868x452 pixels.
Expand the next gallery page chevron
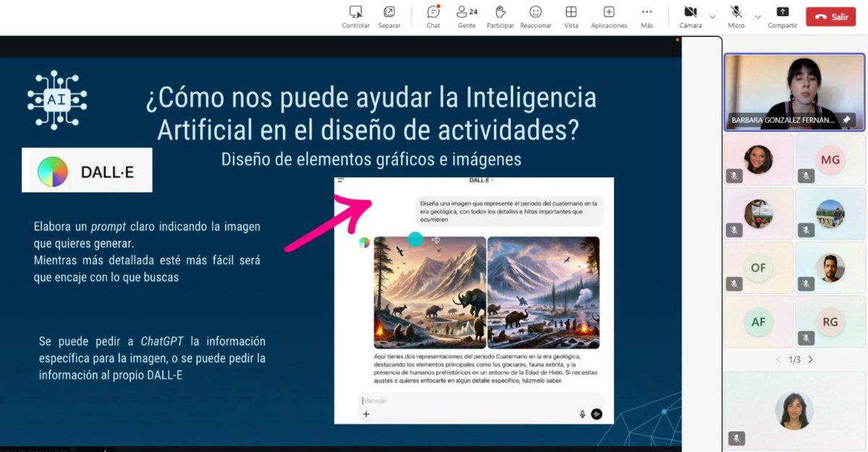pos(811,359)
